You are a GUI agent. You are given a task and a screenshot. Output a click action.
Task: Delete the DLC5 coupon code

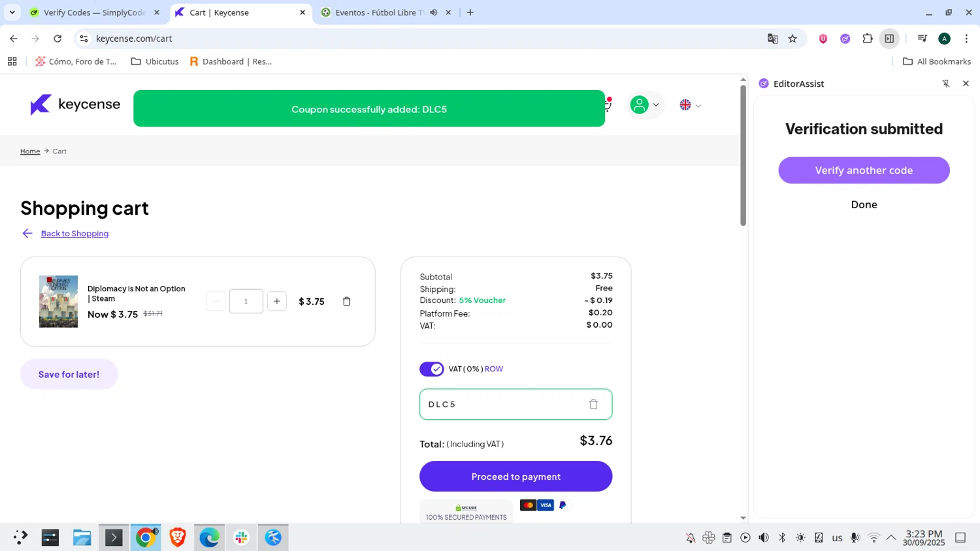point(593,404)
